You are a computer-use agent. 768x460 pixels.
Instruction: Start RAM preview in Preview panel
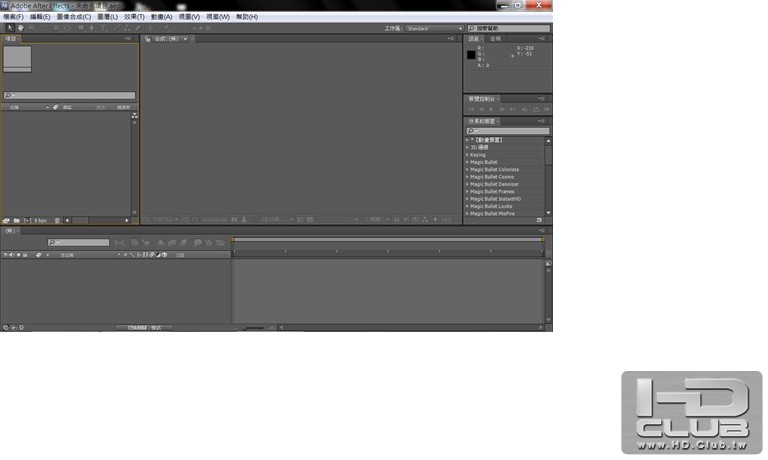(547, 109)
